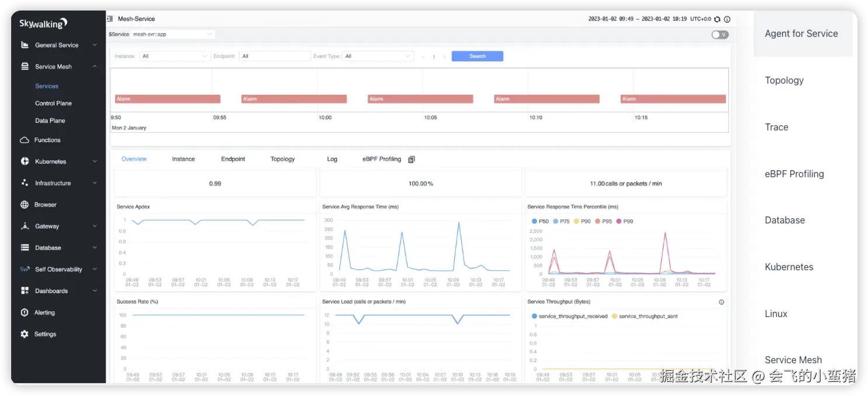Click the info icon on Service Throughput chart
This screenshot has height=396, width=868.
click(x=721, y=302)
